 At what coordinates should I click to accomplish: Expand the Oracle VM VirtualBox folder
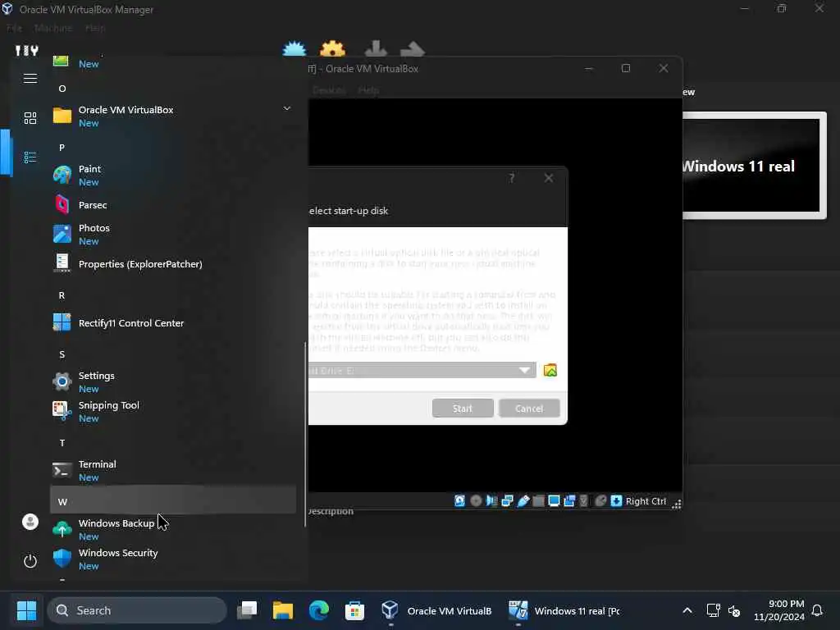[173, 116]
